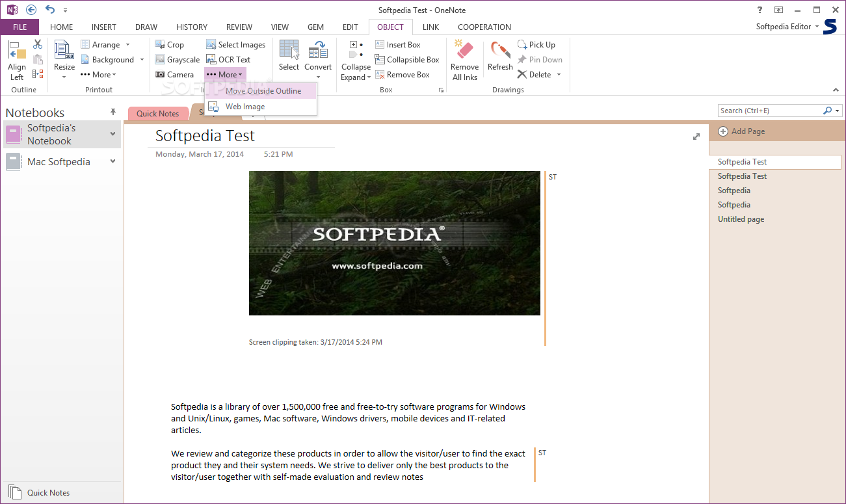
Task: Pin the Notebooks pane
Action: (x=113, y=113)
